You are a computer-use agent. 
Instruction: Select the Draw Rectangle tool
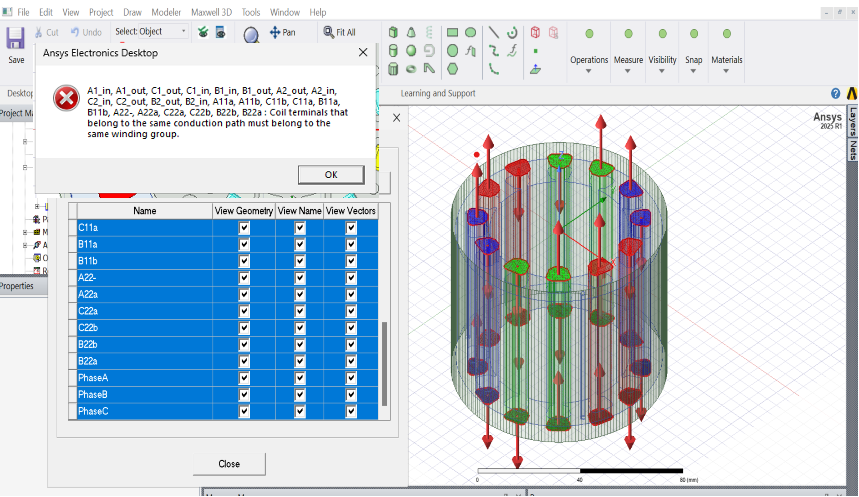452,32
